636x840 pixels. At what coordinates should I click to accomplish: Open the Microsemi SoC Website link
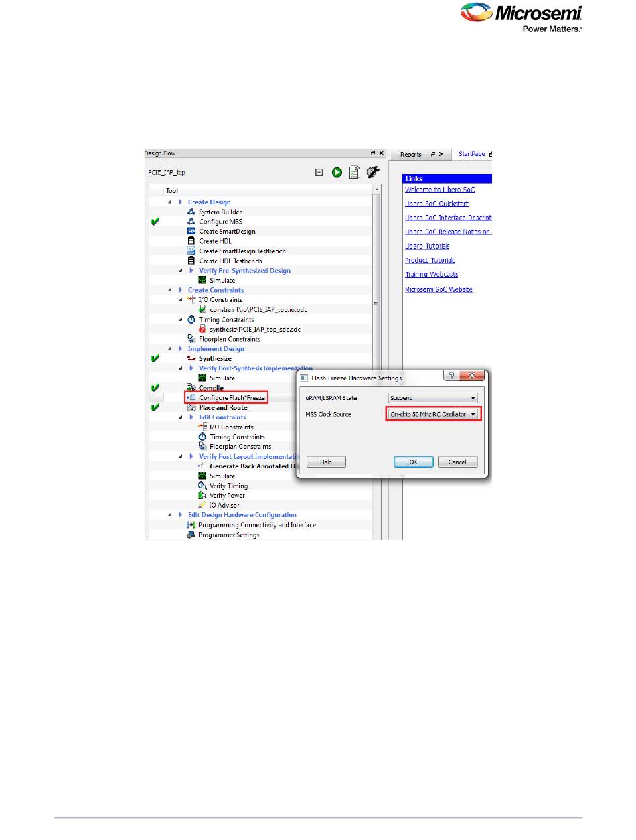point(439,289)
